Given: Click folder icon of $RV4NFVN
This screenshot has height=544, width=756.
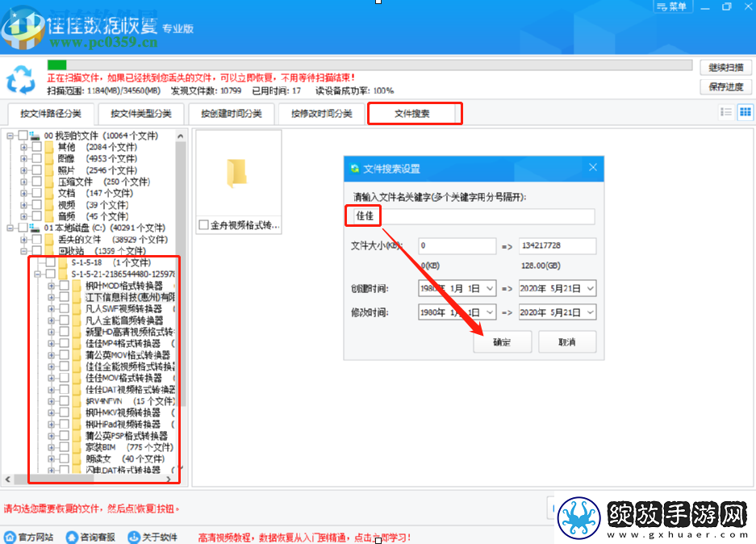Looking at the screenshot, I should tap(77, 401).
